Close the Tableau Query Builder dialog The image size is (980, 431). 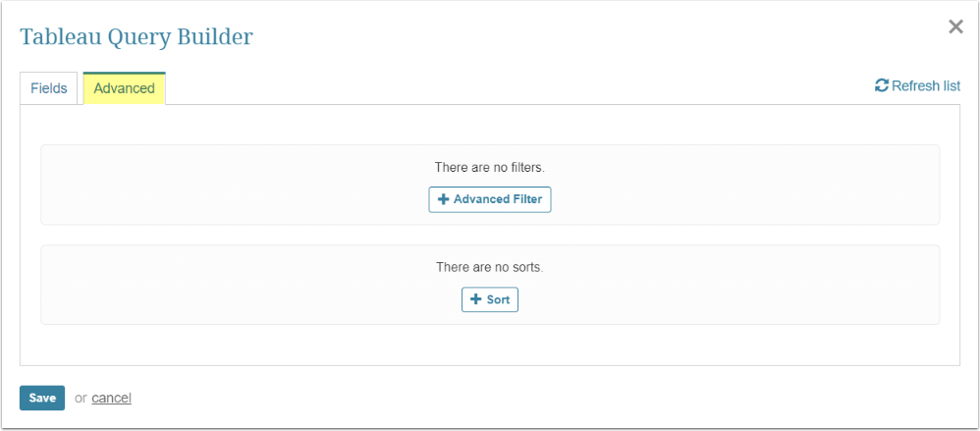click(x=955, y=27)
